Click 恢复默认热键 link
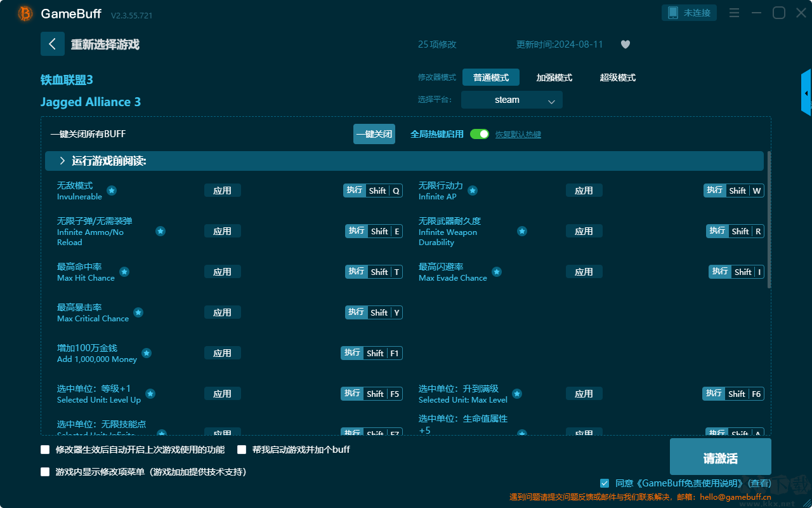The image size is (812, 508). [518, 135]
